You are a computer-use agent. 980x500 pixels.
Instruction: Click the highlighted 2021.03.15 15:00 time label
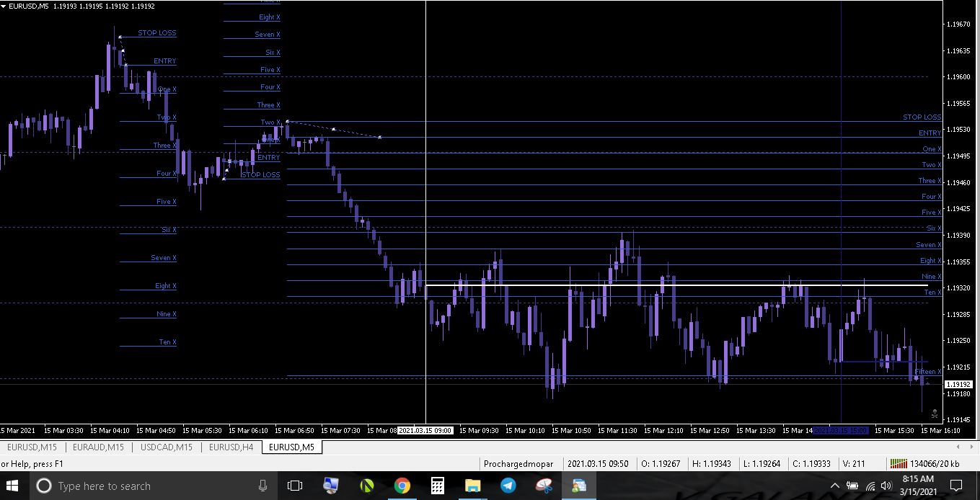841,430
